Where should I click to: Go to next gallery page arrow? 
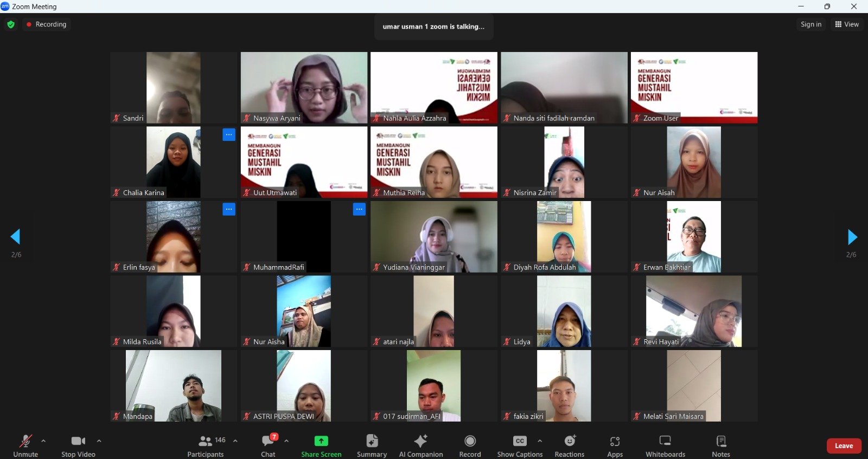852,237
